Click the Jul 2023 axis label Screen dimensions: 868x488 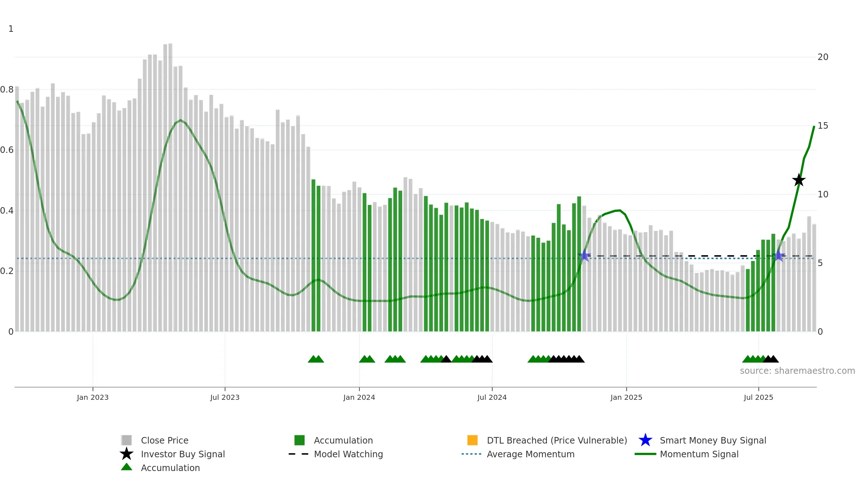point(225,397)
